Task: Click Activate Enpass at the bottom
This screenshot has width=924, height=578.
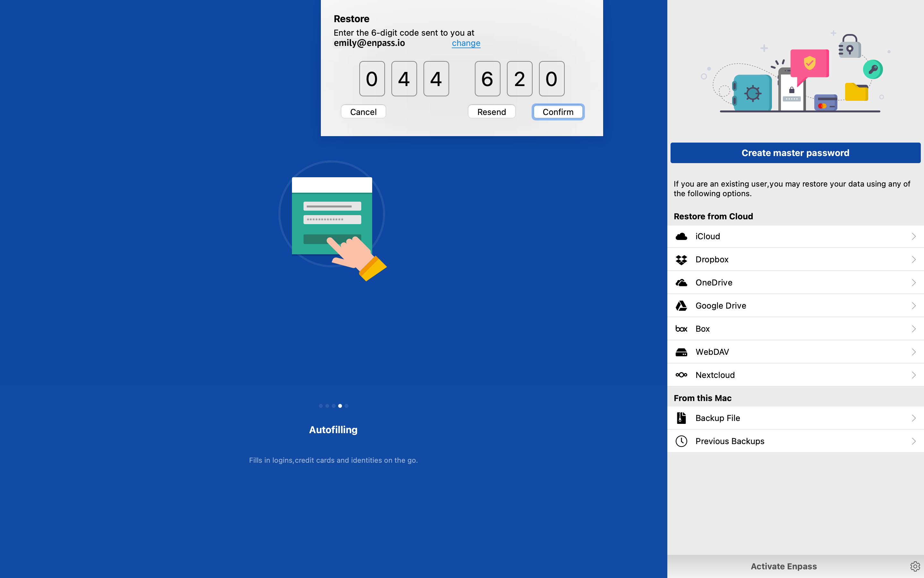Action: (x=783, y=566)
